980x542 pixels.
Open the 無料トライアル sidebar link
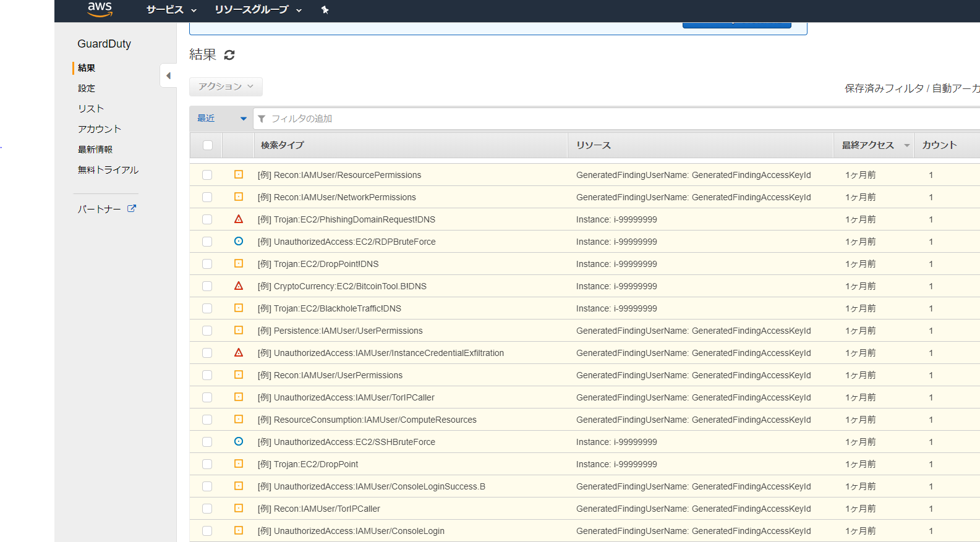click(x=108, y=170)
